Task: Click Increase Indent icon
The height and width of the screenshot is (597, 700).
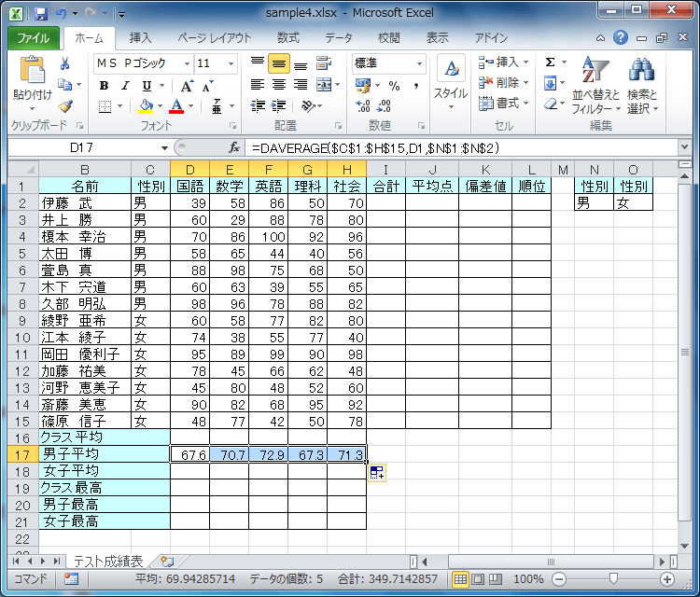Action: pos(278,105)
